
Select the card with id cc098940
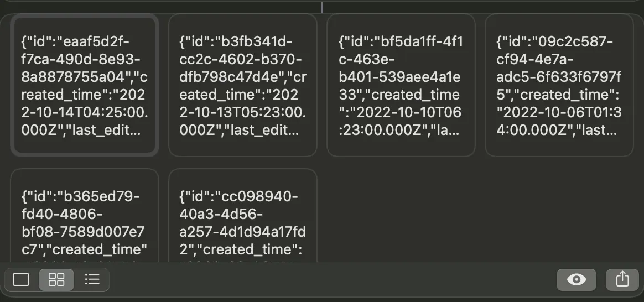[x=243, y=215]
